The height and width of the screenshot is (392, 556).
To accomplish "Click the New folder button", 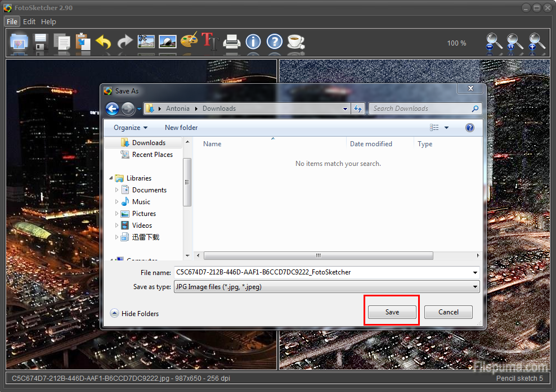I will point(181,128).
